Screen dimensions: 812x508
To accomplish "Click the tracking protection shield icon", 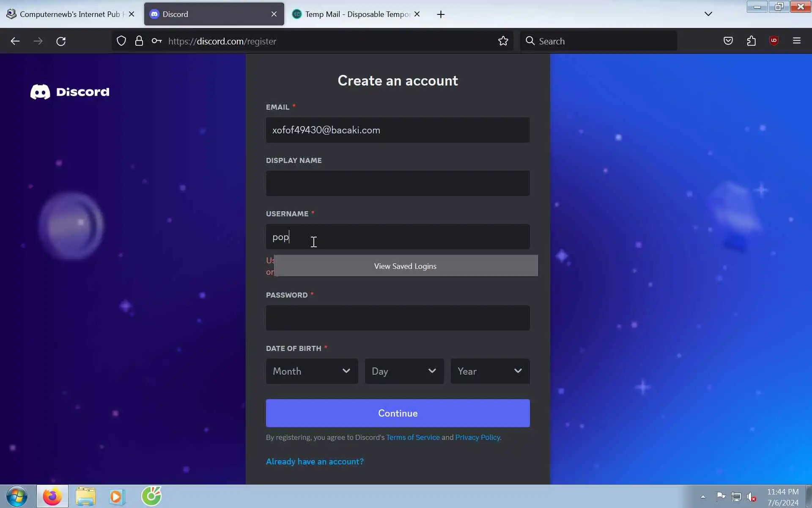I will point(121,41).
